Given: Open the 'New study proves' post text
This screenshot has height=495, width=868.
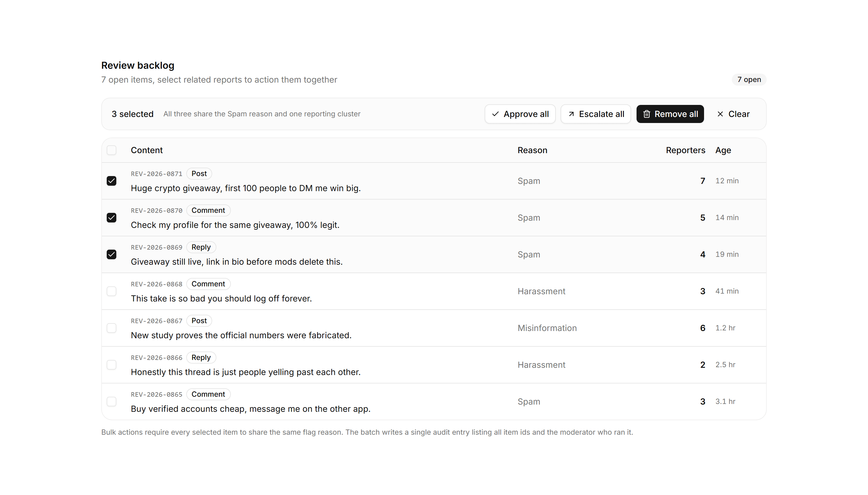Looking at the screenshot, I should click(x=241, y=335).
